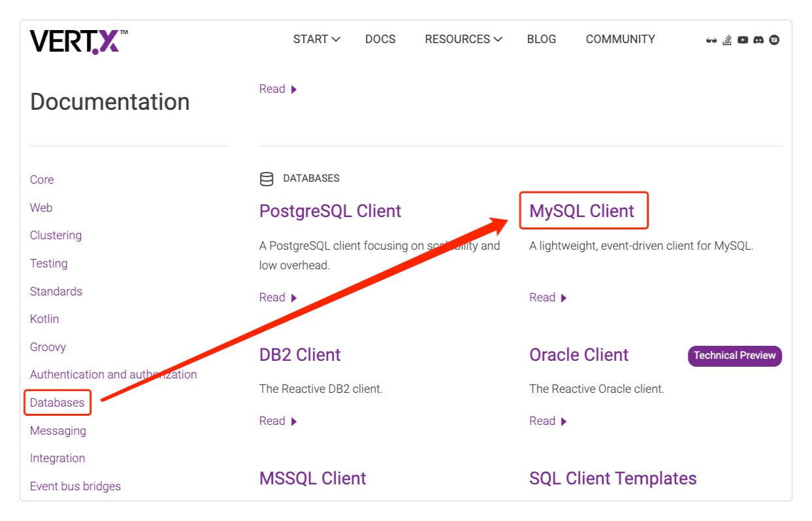The image size is (812, 521).
Task: Open the sunglasses Awesome Vert.x icon
Action: click(711, 40)
